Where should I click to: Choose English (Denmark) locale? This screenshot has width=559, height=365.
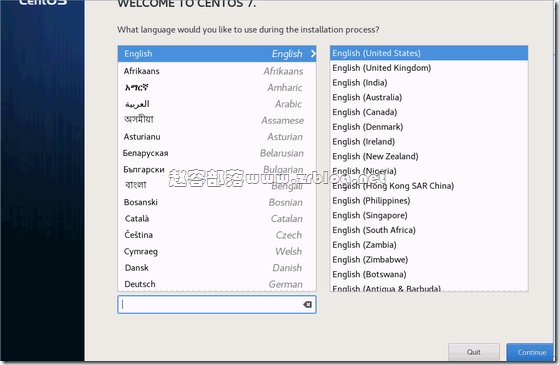[x=429, y=127]
